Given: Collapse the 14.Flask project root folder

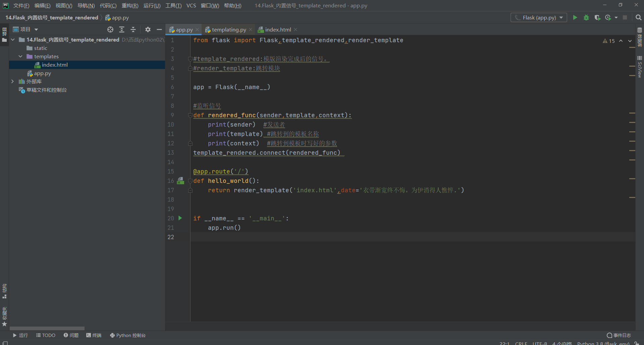Looking at the screenshot, I should click(13, 40).
